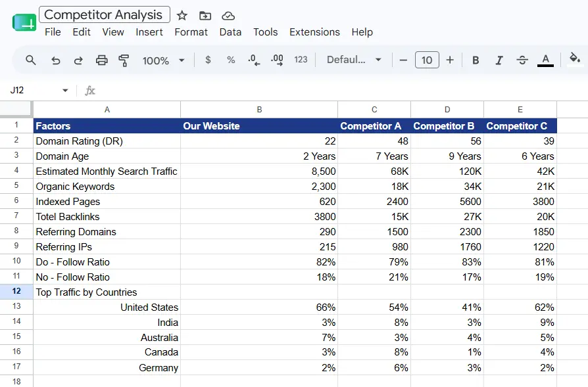Select the Competitor B header cell
The height and width of the screenshot is (387, 588).
point(447,126)
